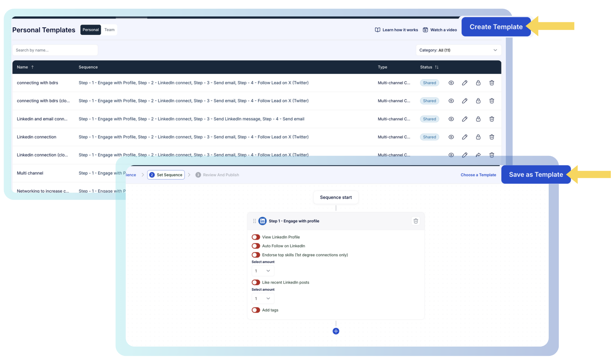The width and height of the screenshot is (615, 364).
Task: Edit 'Linkedin and email conn...' template
Action: point(464,119)
